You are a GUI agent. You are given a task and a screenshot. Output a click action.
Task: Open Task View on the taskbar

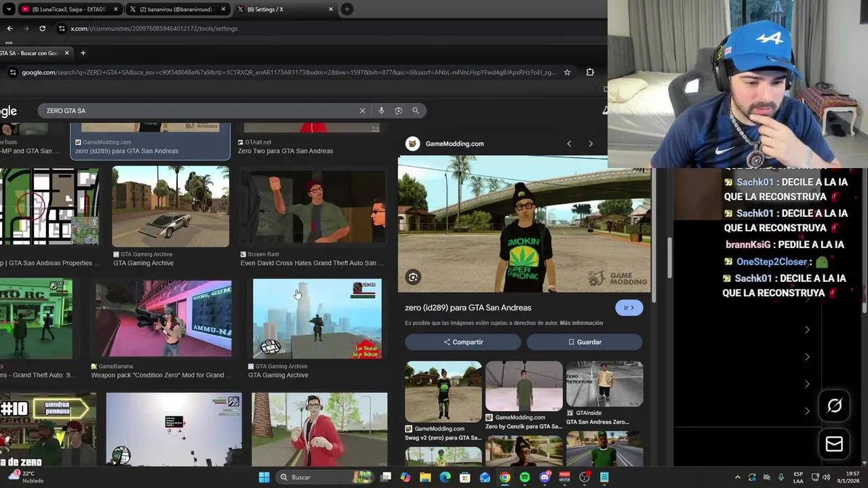click(386, 477)
